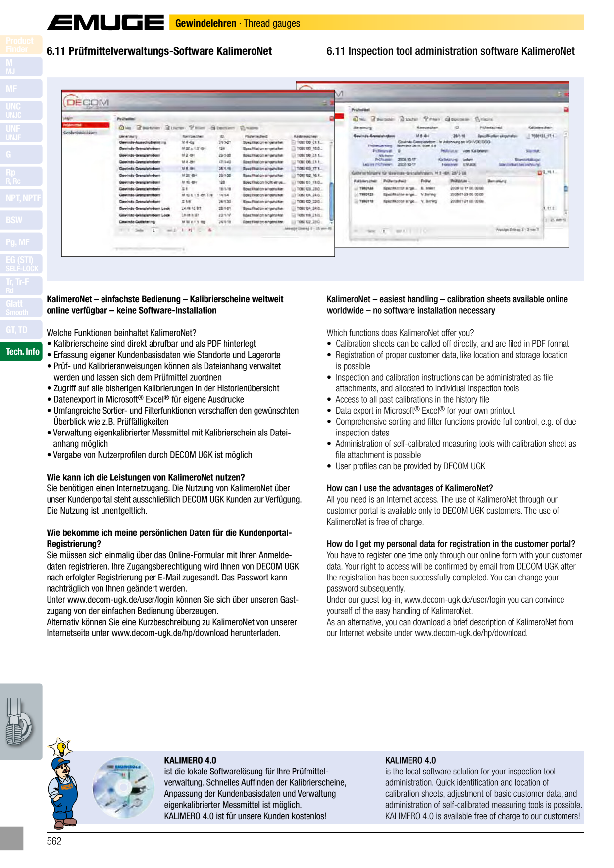Click www.decom-ugk.de/hp/download in the English text
The height and width of the screenshot is (868, 614).
click(x=470, y=633)
